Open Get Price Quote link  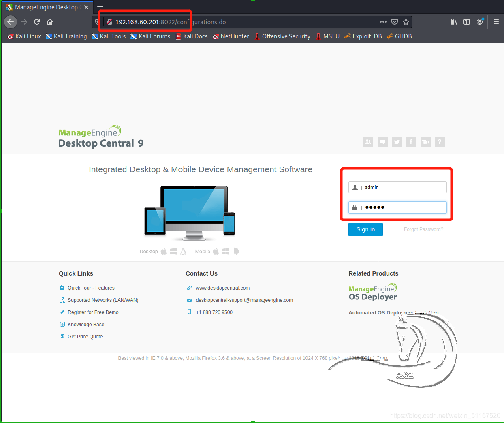coord(85,337)
